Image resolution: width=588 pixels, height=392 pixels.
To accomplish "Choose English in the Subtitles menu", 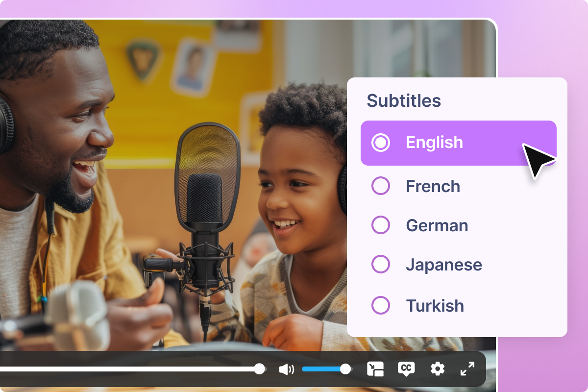I will click(459, 143).
